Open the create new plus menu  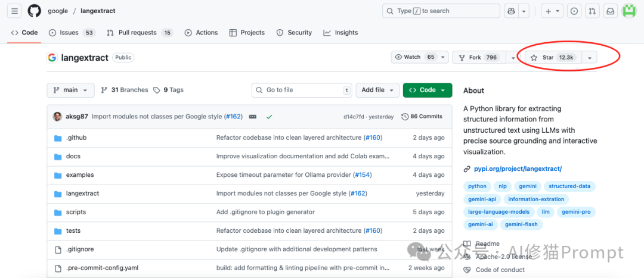(552, 11)
